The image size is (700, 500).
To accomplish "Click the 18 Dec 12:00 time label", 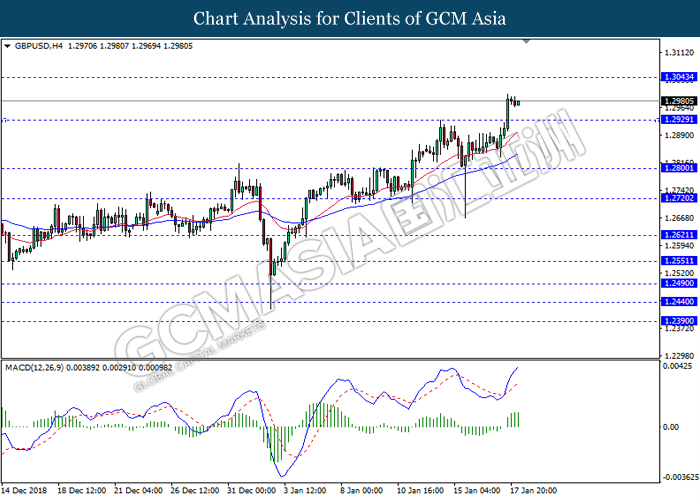I will click(82, 491).
